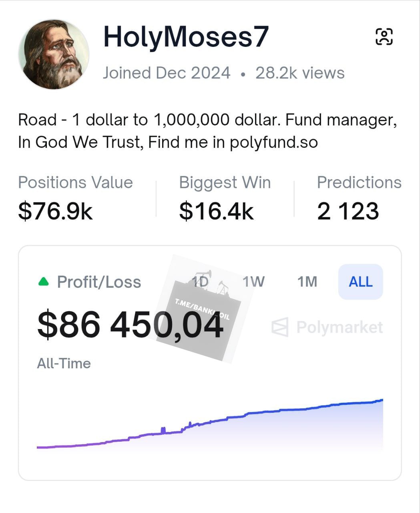Viewport: 420px width, 513px height.
Task: Click the HolyMoses7 username heading
Action: [x=186, y=37]
